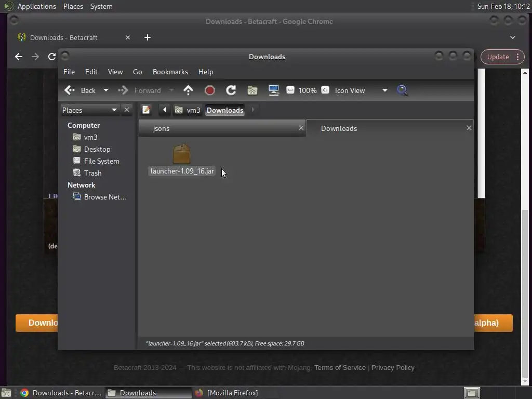This screenshot has width=532, height=399.
Task: Open Desktop in the Places sidebar
Action: click(x=91, y=149)
